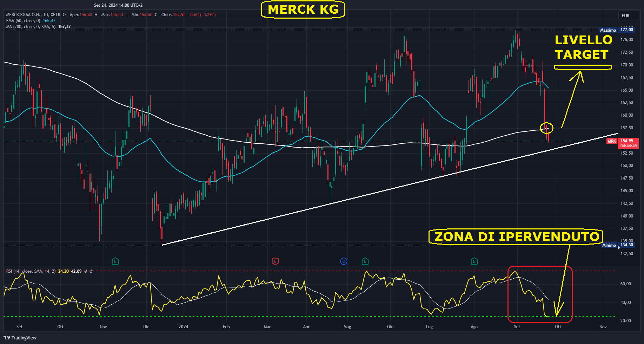Open the green earnings marker near November
Screen dimensions: 644x344
[115, 261]
